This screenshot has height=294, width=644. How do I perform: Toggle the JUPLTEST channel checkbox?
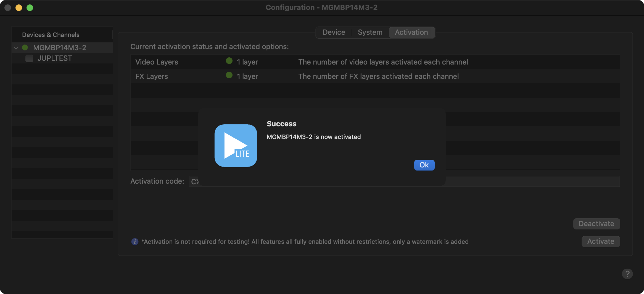pyautogui.click(x=29, y=58)
